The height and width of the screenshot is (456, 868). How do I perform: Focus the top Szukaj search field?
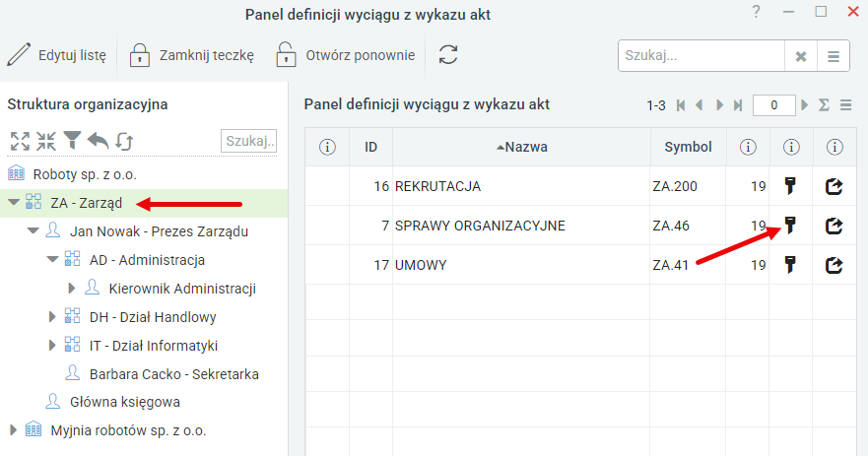(x=701, y=56)
